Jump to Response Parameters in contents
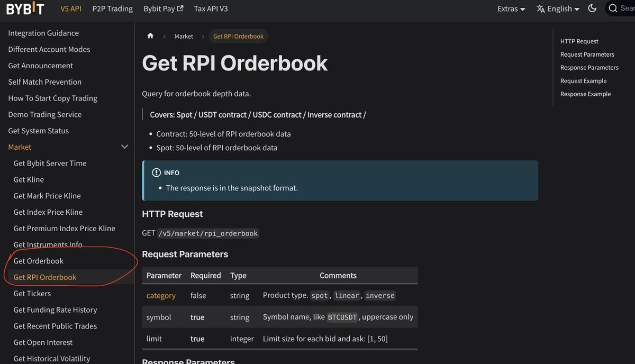This screenshot has height=364, width=635. pos(589,68)
